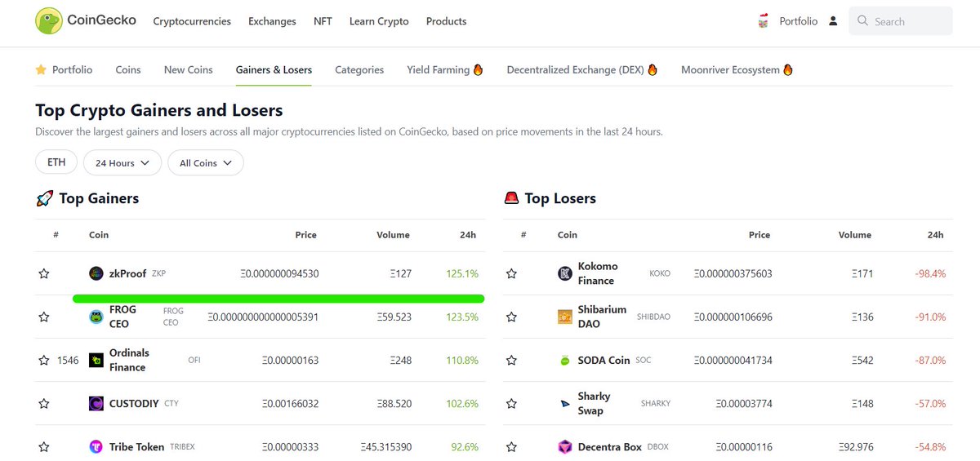This screenshot has height=461, width=980.
Task: Click the fire icon next to Moonriver Ecosystem
Action: (788, 69)
